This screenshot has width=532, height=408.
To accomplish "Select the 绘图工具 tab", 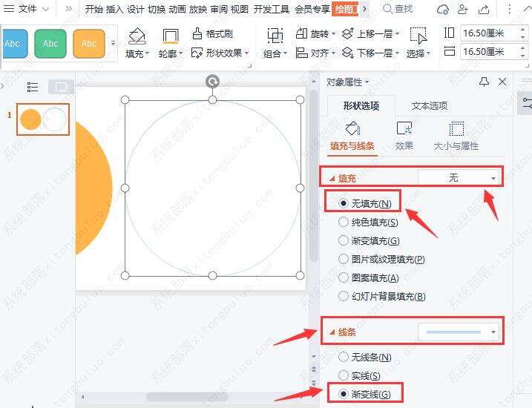I will point(345,9).
